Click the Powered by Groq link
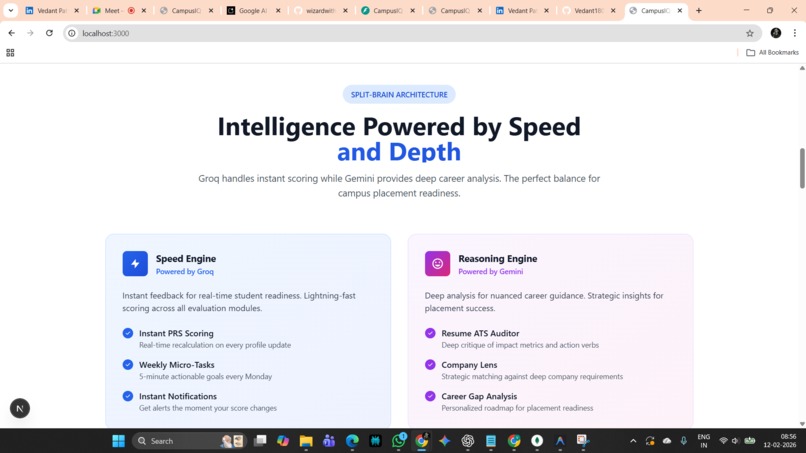 185,271
